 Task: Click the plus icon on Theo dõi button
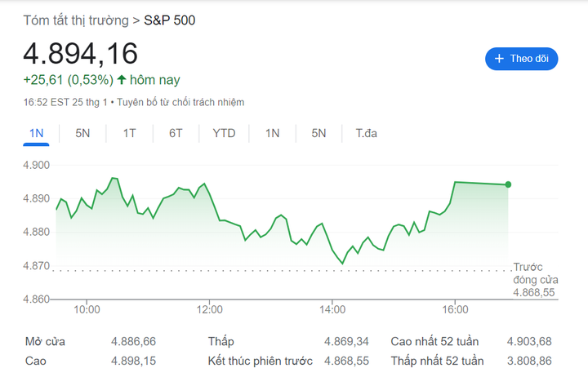500,59
